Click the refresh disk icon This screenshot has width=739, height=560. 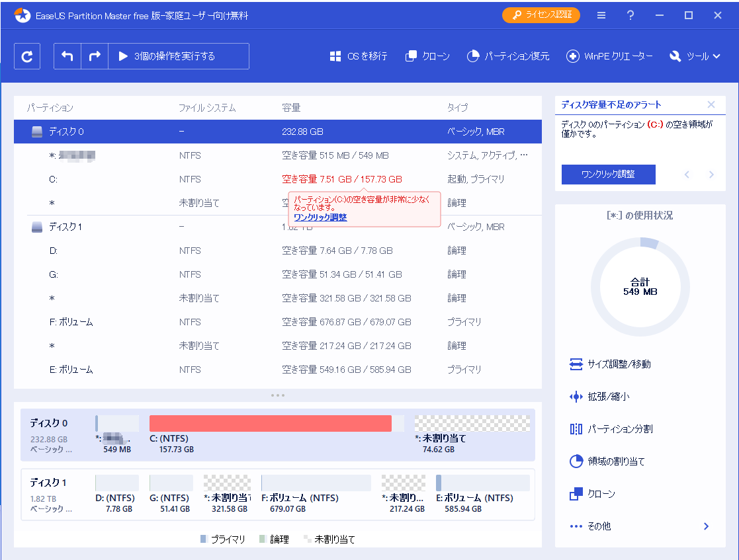point(27,56)
